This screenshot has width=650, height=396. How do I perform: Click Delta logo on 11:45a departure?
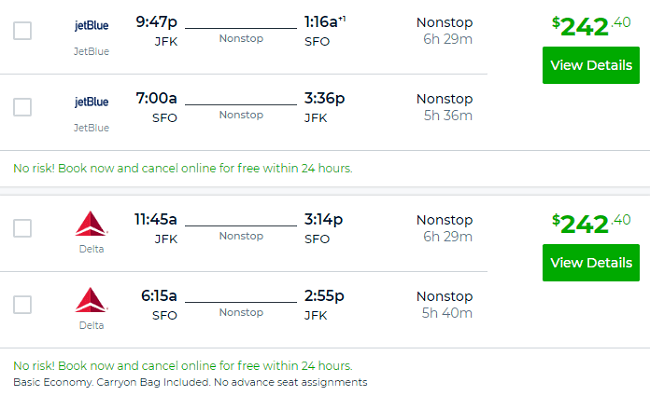click(x=92, y=224)
